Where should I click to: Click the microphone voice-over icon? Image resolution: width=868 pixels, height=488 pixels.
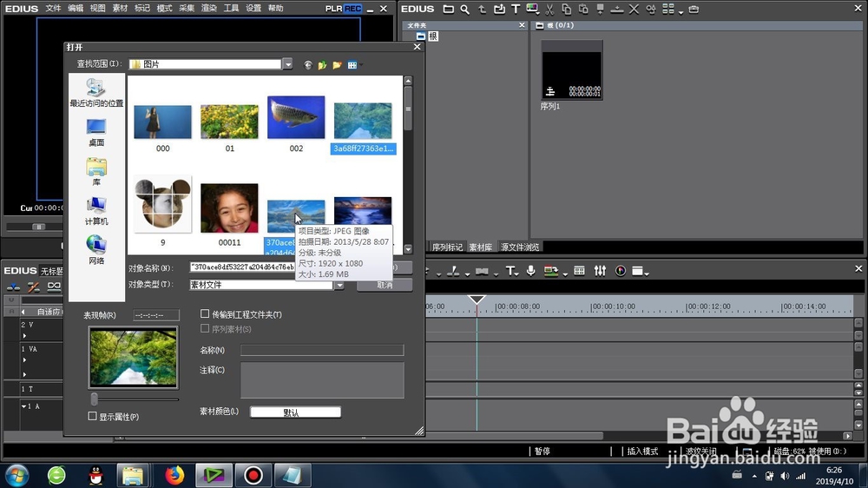pos(531,271)
